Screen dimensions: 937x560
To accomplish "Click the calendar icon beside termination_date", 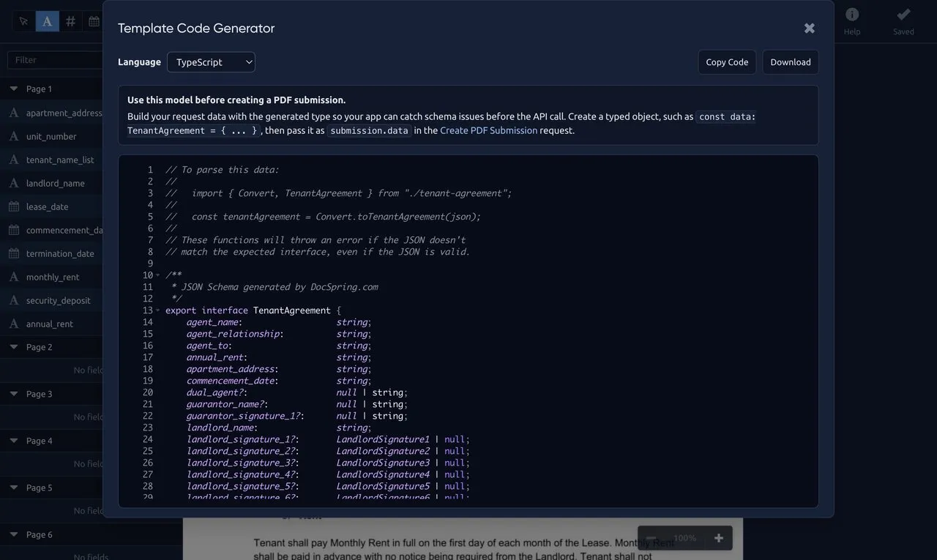I will point(14,253).
